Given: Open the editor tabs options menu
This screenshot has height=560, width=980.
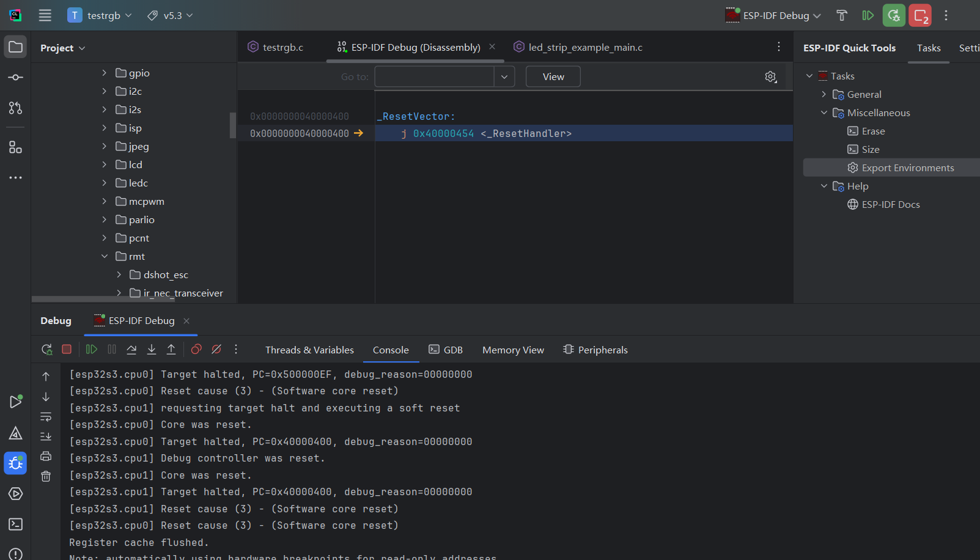Looking at the screenshot, I should 779,47.
